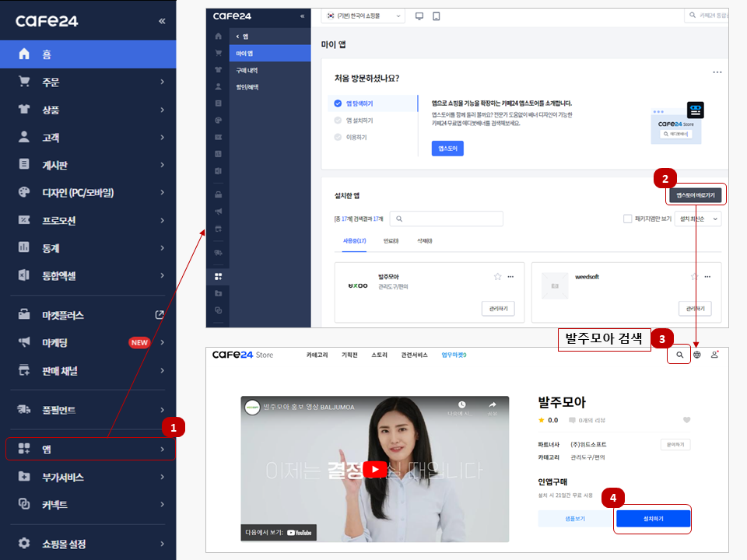Click the 앱스토어 바로가기 button

click(695, 195)
